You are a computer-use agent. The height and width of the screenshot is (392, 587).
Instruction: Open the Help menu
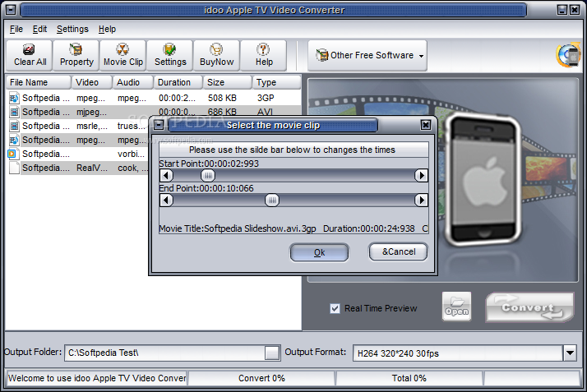click(x=107, y=30)
